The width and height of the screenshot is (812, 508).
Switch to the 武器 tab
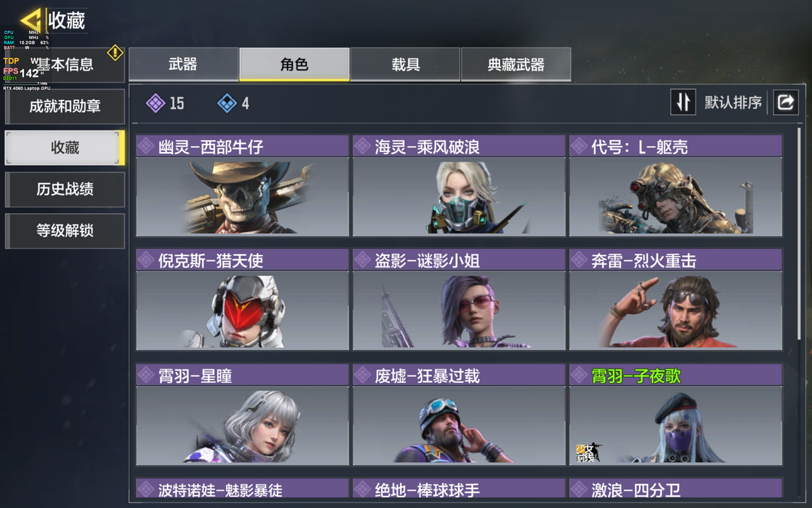183,64
